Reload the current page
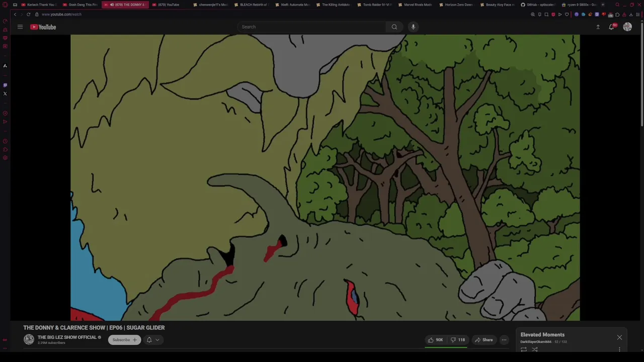The height and width of the screenshot is (362, 644). click(28, 14)
